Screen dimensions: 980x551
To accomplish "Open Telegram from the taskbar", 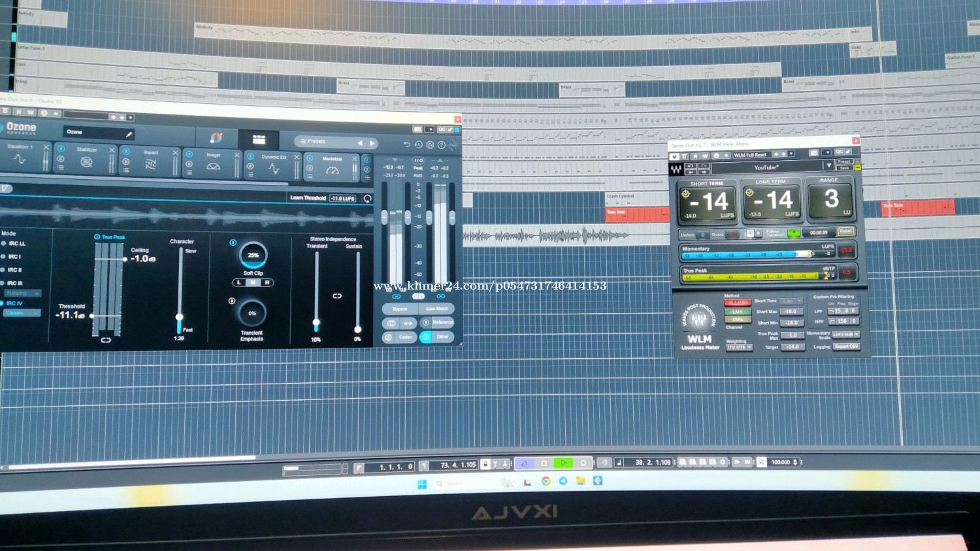I will coord(563,481).
